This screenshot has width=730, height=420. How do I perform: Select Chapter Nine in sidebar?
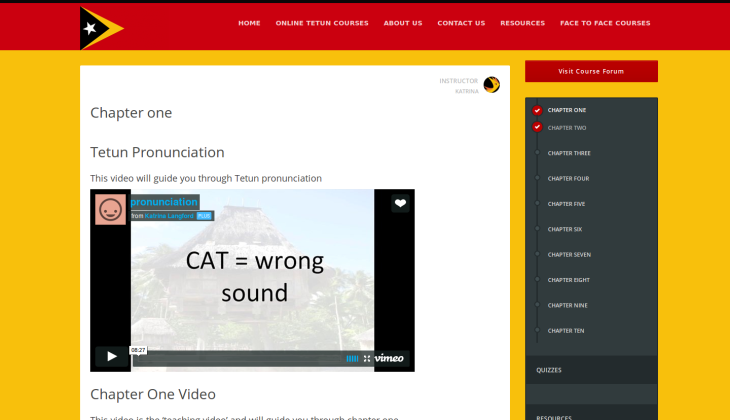(x=568, y=305)
